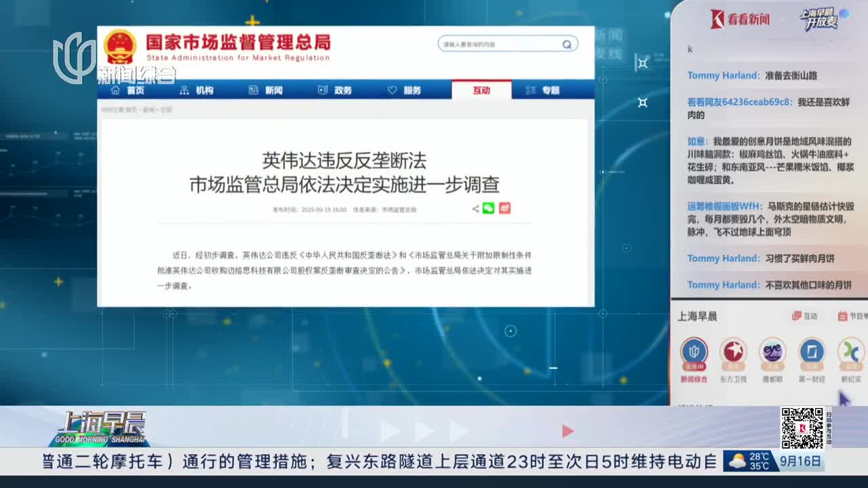Click the QR code beside the ticker
This screenshot has width=868, height=488.
click(x=802, y=428)
